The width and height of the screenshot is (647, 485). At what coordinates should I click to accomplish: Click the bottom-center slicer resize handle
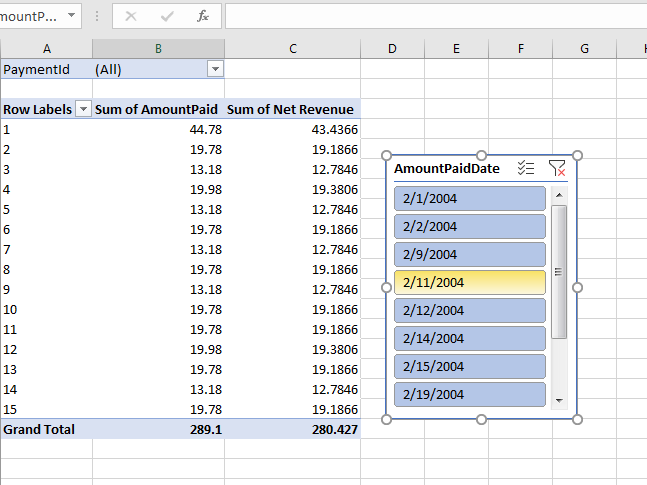click(x=482, y=419)
